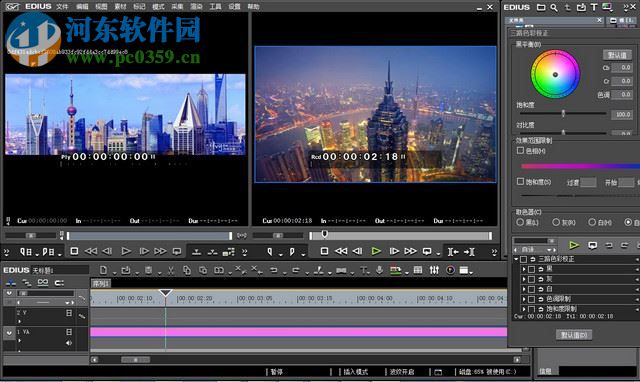The height and width of the screenshot is (382, 640).
Task: Open the folder icon in bin toolbar
Action: coord(541,7)
